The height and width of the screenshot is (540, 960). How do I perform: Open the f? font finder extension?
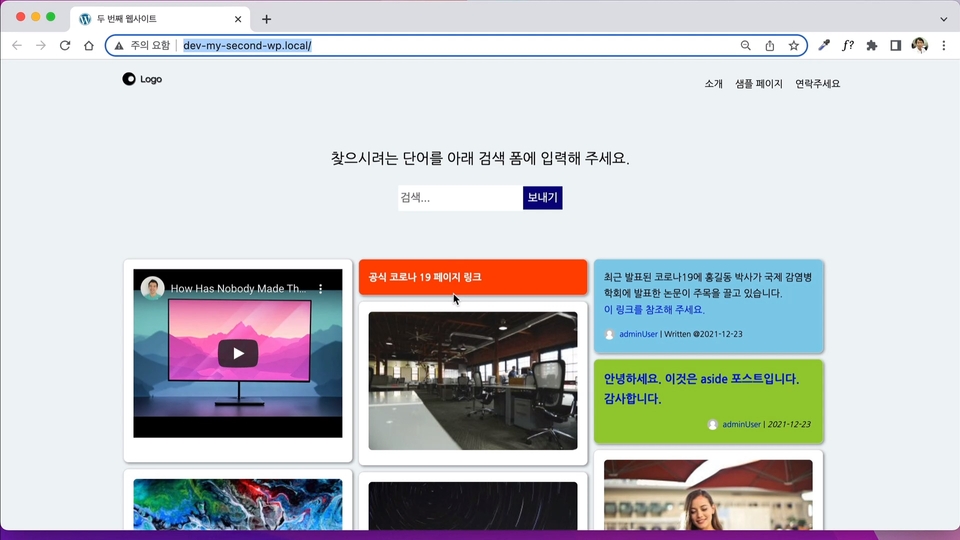click(x=848, y=45)
